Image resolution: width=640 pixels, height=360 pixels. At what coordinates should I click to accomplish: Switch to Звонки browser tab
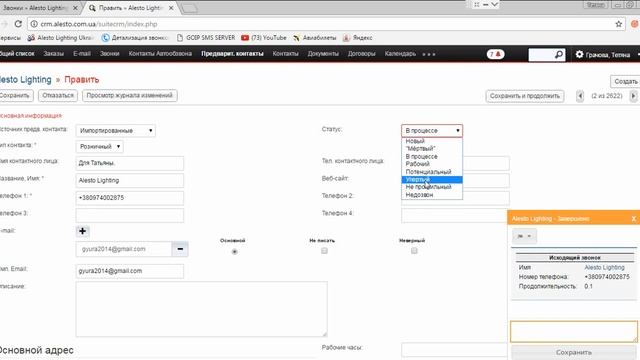click(39, 8)
